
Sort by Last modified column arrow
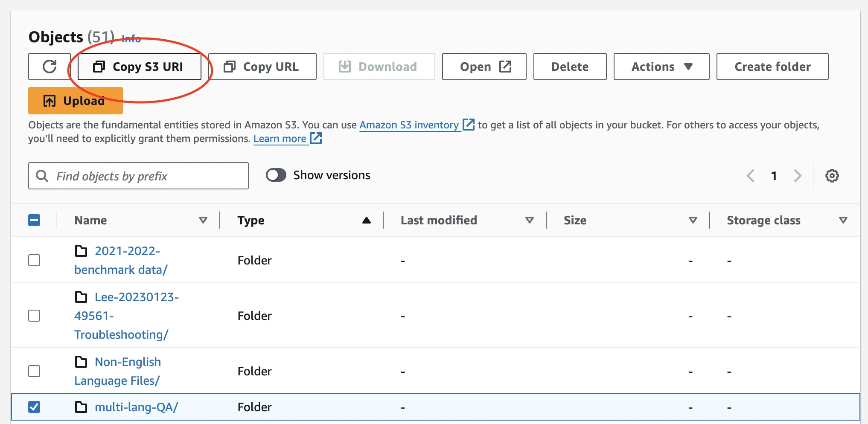click(x=529, y=220)
